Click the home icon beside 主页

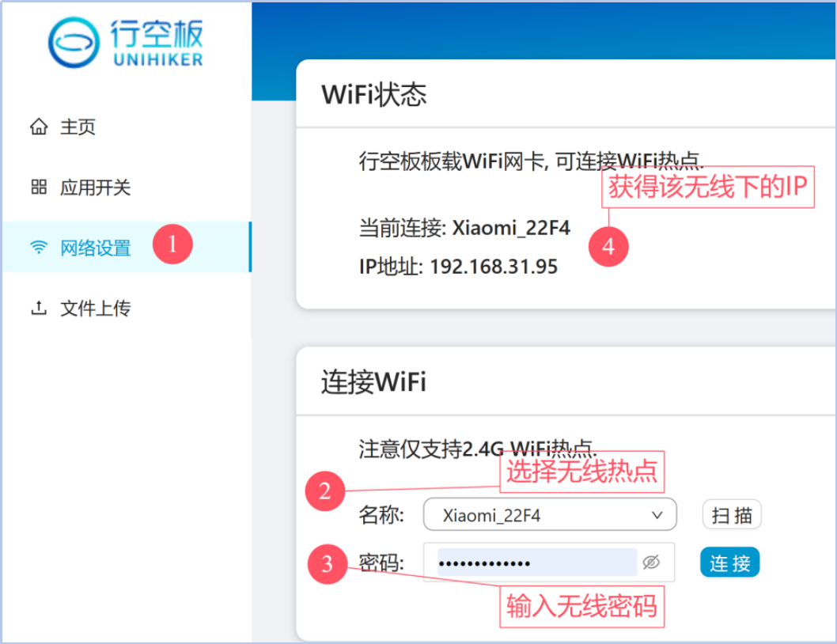tap(39, 127)
